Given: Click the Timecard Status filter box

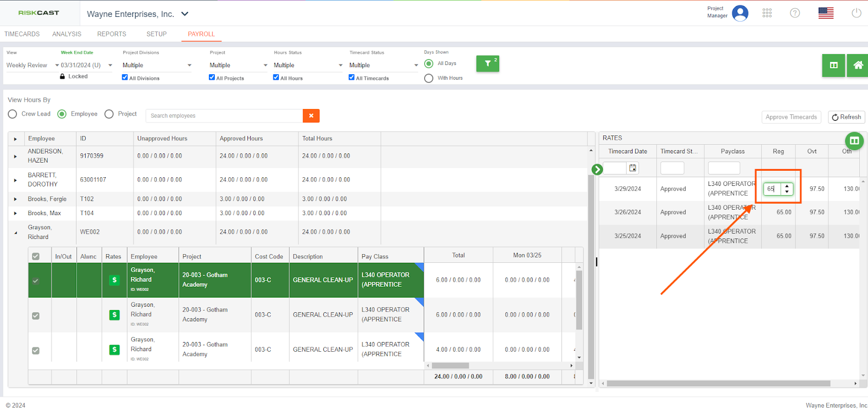Looking at the screenshot, I should pos(672,168).
